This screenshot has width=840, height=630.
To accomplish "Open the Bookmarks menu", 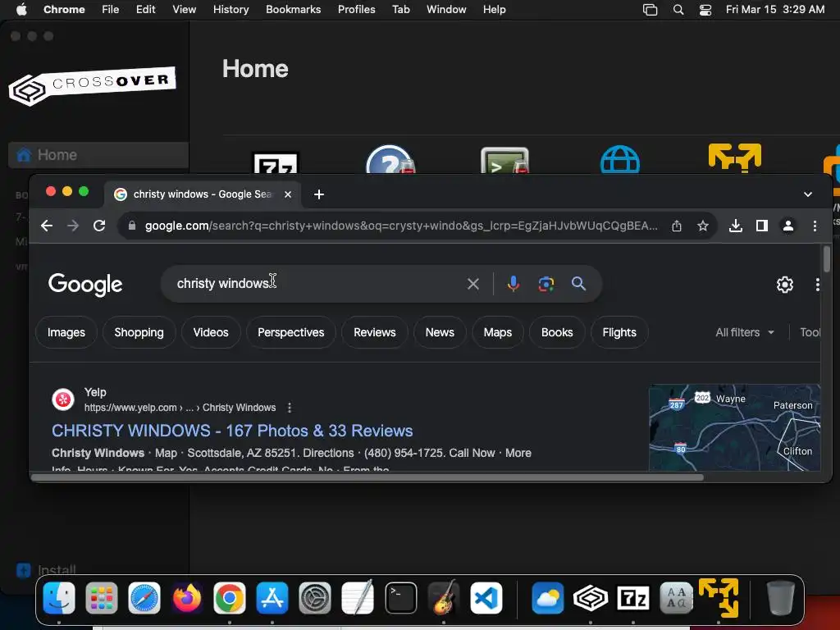I will coord(293,10).
